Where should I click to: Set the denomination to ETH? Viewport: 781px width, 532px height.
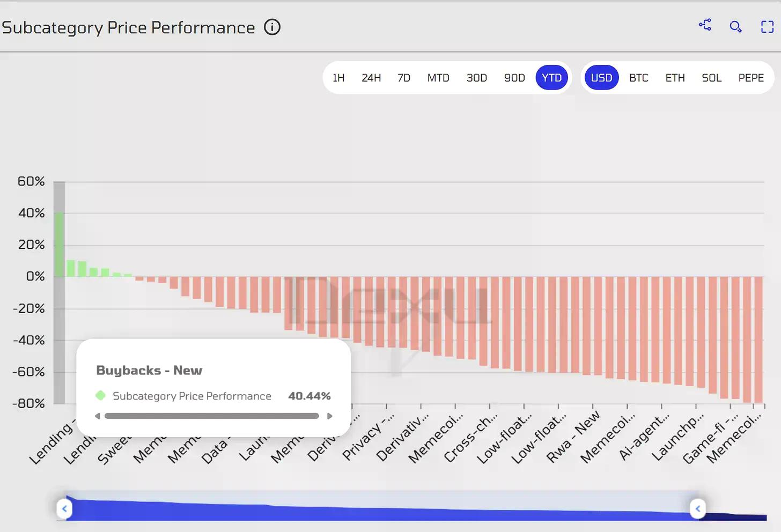[675, 78]
